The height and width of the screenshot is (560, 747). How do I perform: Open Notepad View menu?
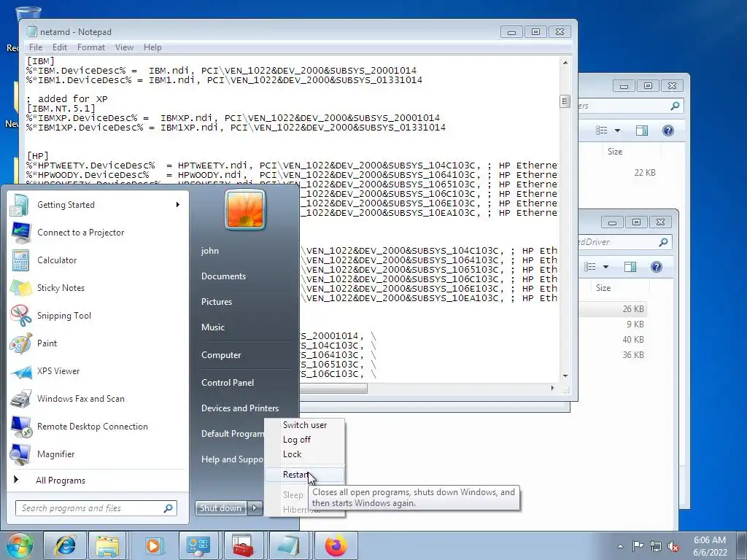click(x=124, y=47)
